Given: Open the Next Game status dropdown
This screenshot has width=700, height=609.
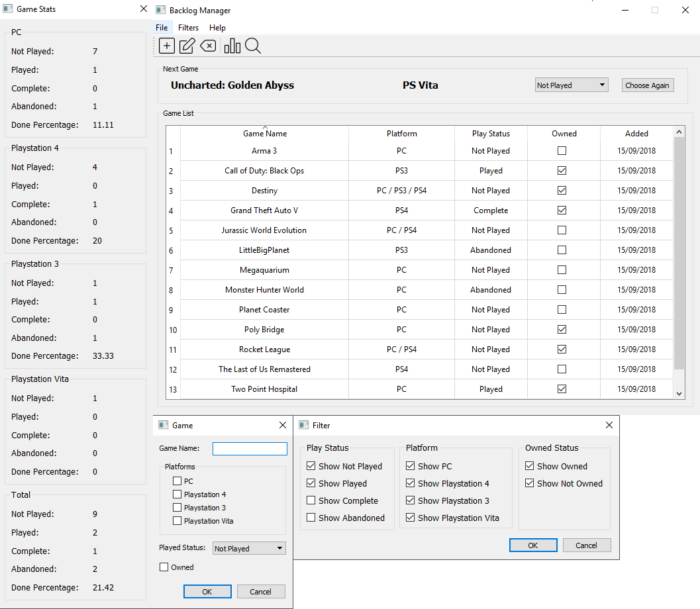Looking at the screenshot, I should click(x=572, y=85).
